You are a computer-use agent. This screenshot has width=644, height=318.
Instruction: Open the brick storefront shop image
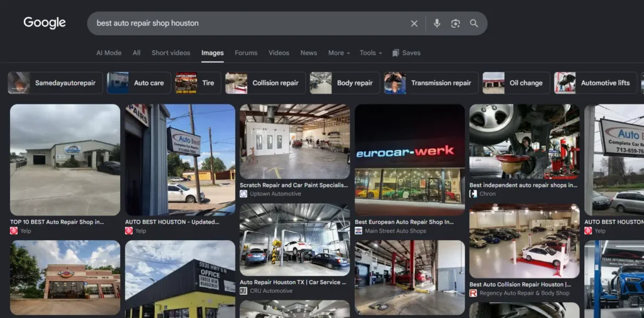pos(65,277)
